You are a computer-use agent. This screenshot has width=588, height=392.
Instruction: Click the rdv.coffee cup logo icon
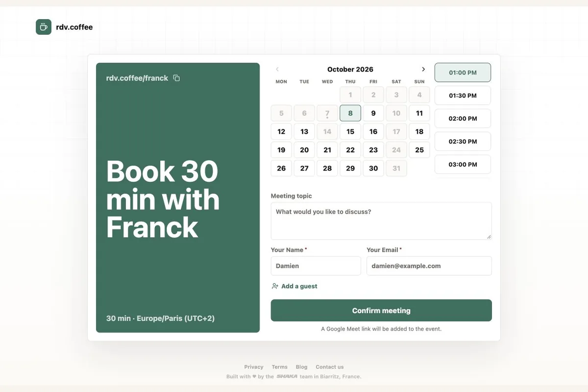coord(44,27)
